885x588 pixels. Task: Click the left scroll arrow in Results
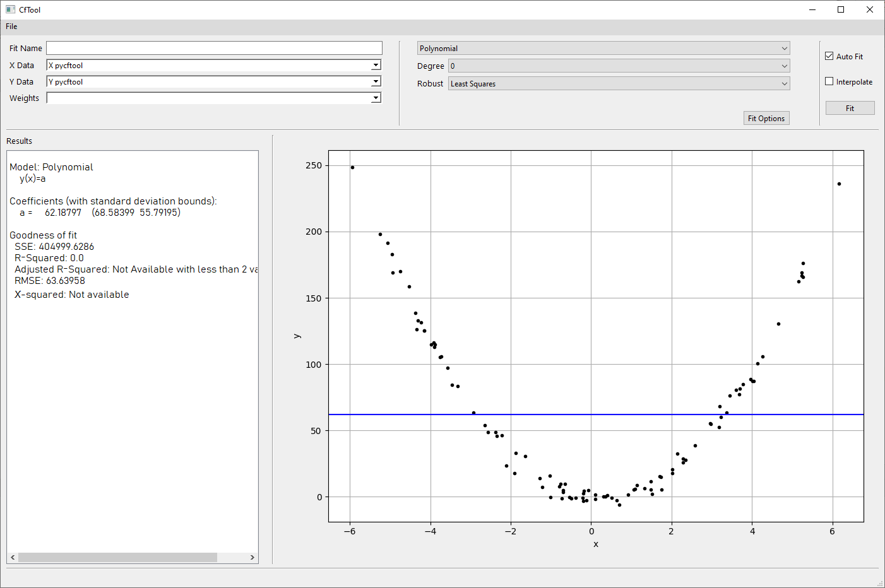click(x=13, y=558)
